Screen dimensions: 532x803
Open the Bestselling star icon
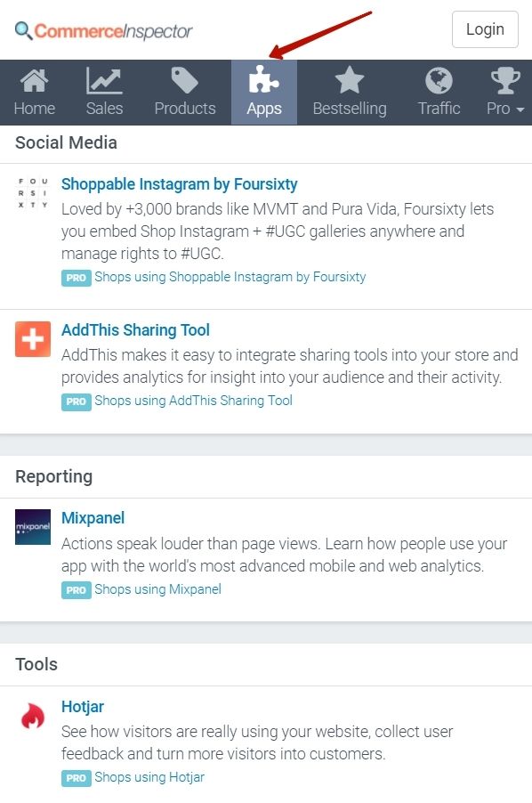click(350, 80)
